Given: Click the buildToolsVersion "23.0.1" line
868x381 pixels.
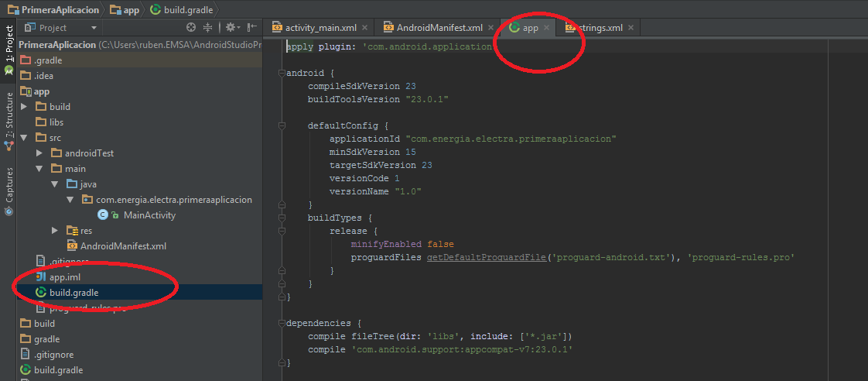Looking at the screenshot, I should click(378, 99).
